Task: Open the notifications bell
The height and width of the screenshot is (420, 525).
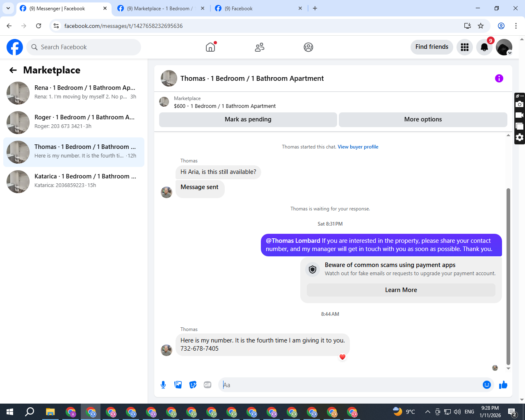Action: pyautogui.click(x=484, y=47)
